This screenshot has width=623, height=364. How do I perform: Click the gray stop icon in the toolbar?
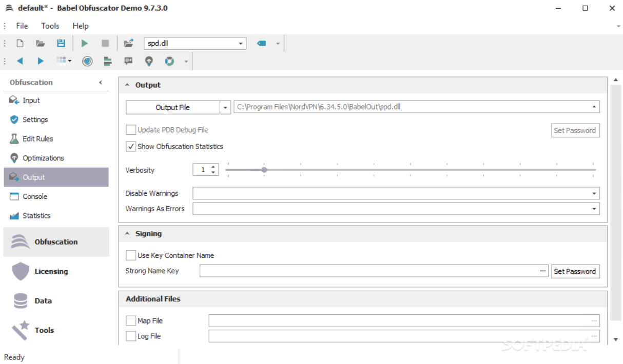105,44
